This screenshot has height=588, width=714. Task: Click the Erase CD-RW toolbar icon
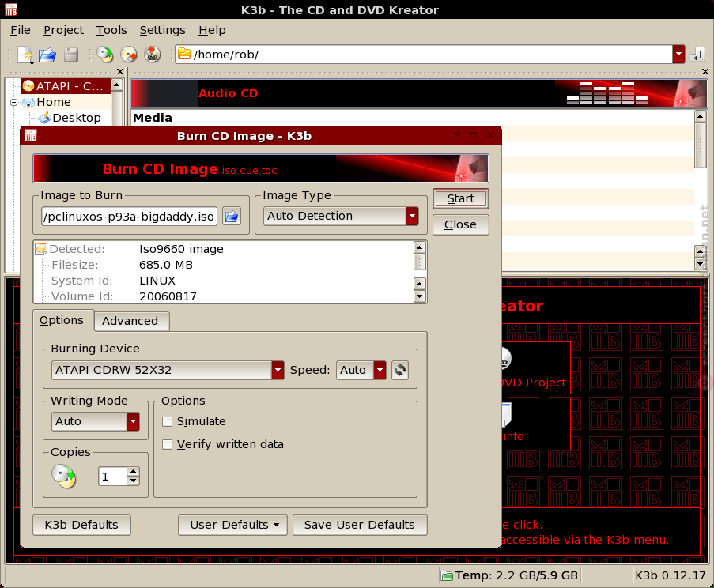129,55
